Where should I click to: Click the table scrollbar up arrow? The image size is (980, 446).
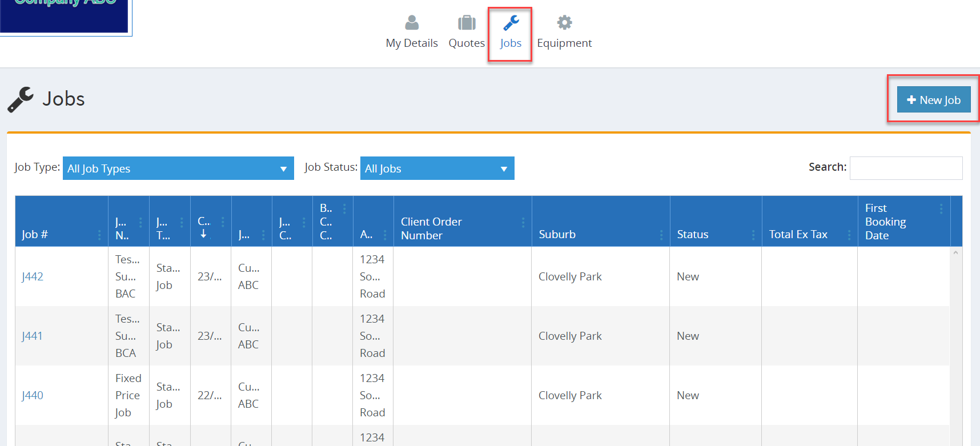point(955,252)
